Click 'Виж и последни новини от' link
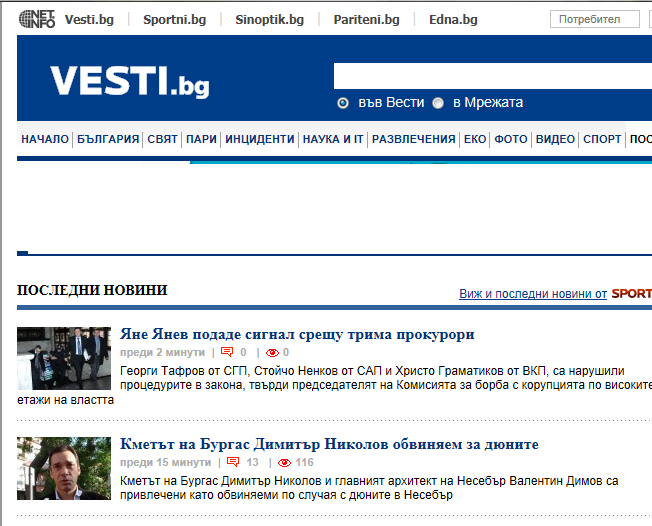Viewport: 652px width, 526px height. [x=533, y=294]
